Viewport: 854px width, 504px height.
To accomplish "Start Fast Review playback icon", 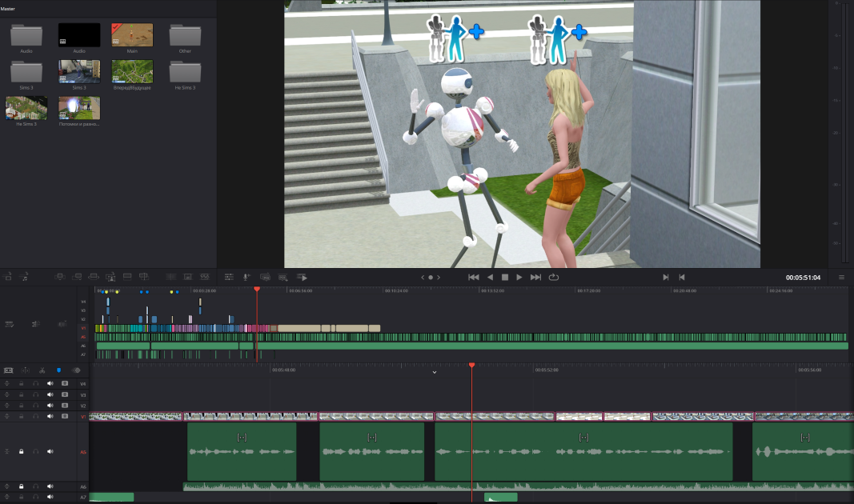I will [x=303, y=277].
